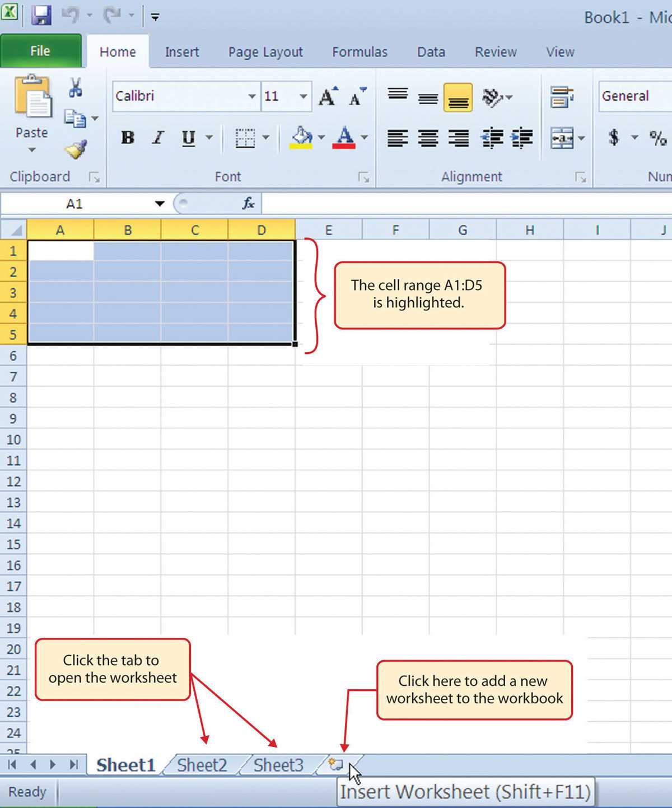Switch to the Data tab
The width and height of the screenshot is (672, 808).
[x=431, y=52]
